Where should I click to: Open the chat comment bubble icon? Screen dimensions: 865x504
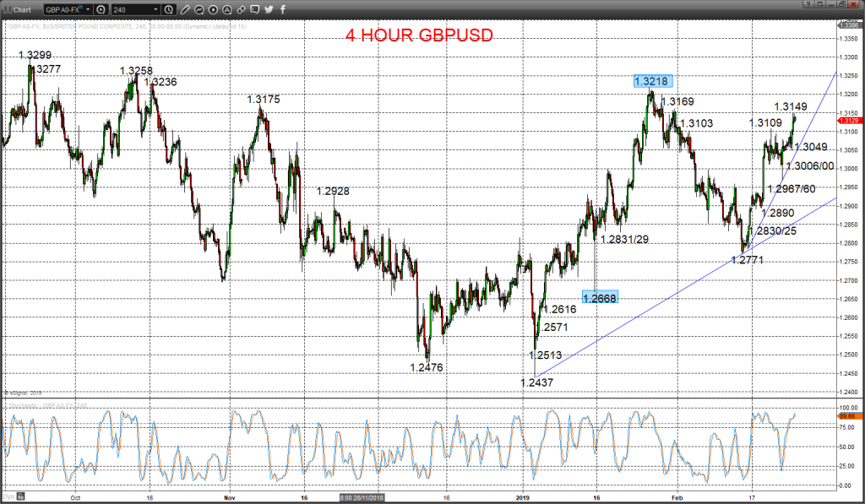coord(255,9)
